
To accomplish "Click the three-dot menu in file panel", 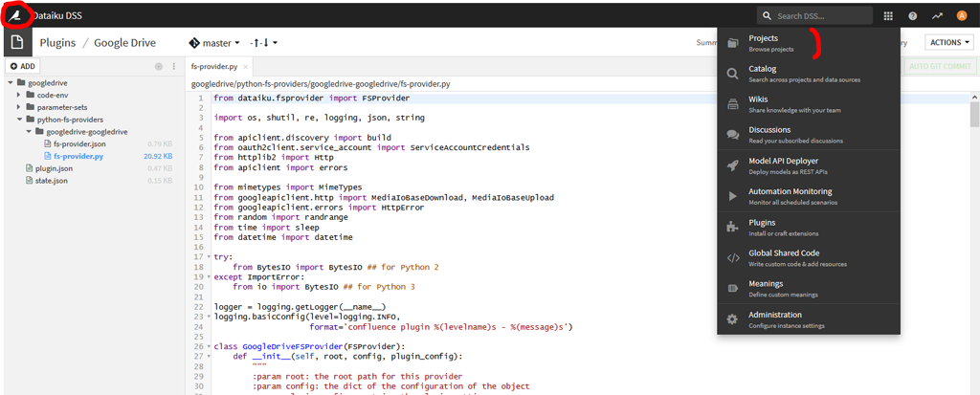I will tap(174, 66).
